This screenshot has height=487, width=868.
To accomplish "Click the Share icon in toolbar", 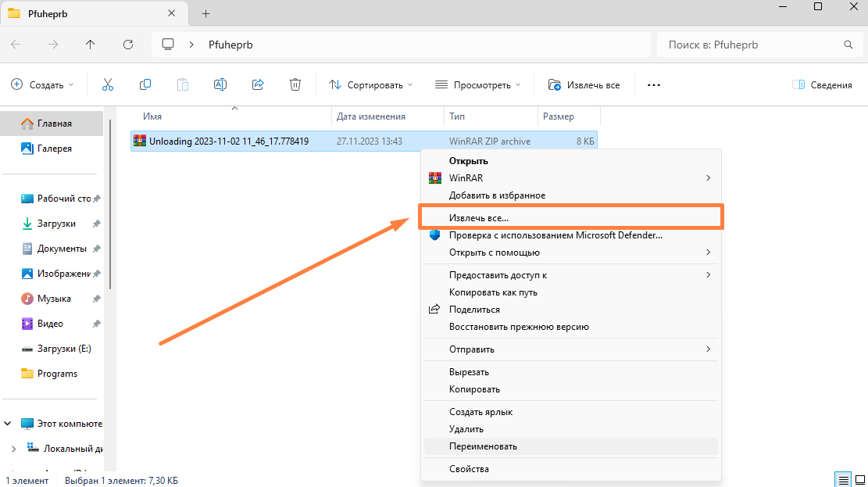I will coord(258,84).
